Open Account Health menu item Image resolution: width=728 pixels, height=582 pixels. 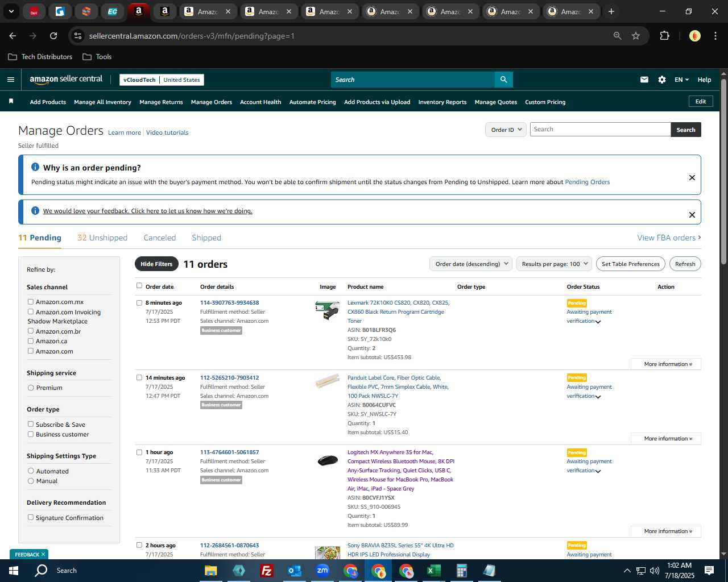260,102
